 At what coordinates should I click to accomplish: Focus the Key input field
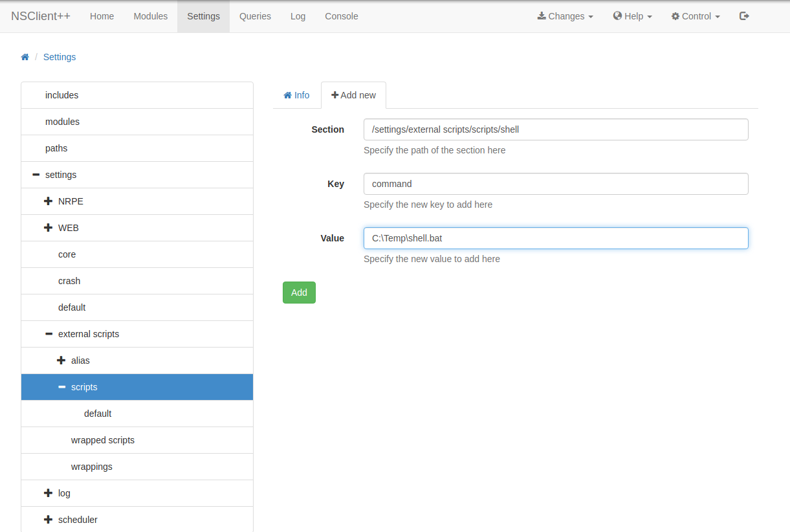click(555, 184)
